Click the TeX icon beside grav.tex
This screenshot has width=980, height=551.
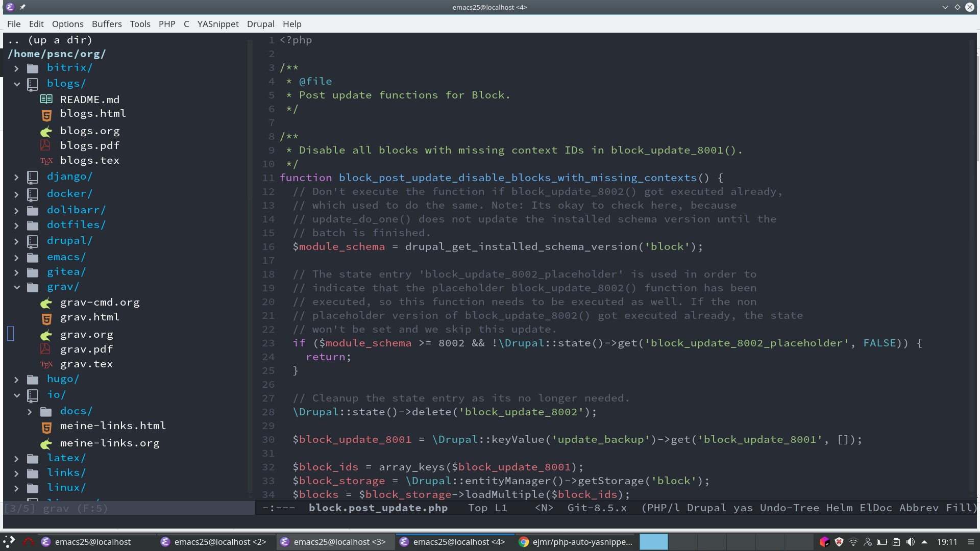(x=46, y=365)
